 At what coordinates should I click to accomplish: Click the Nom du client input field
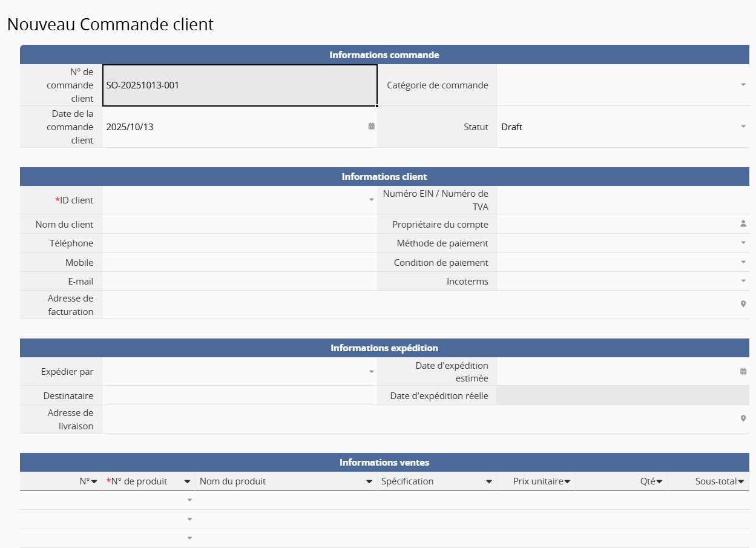pyautogui.click(x=240, y=224)
